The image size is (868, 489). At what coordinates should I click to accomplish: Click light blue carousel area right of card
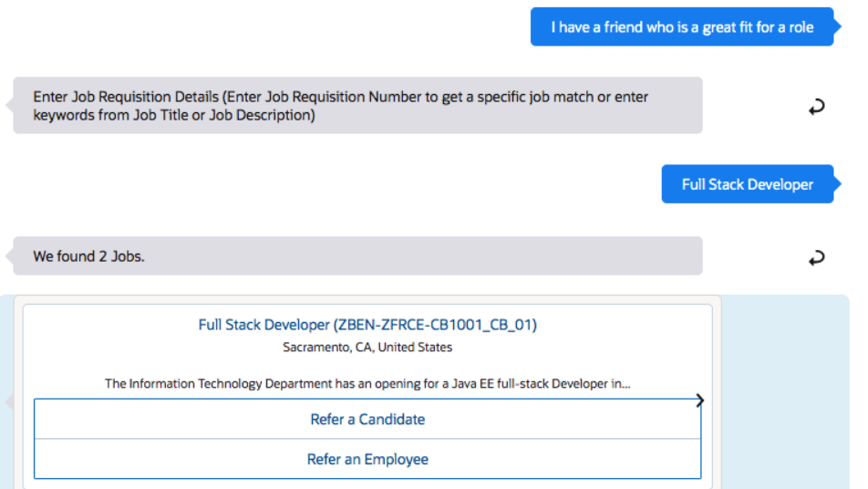(x=784, y=392)
